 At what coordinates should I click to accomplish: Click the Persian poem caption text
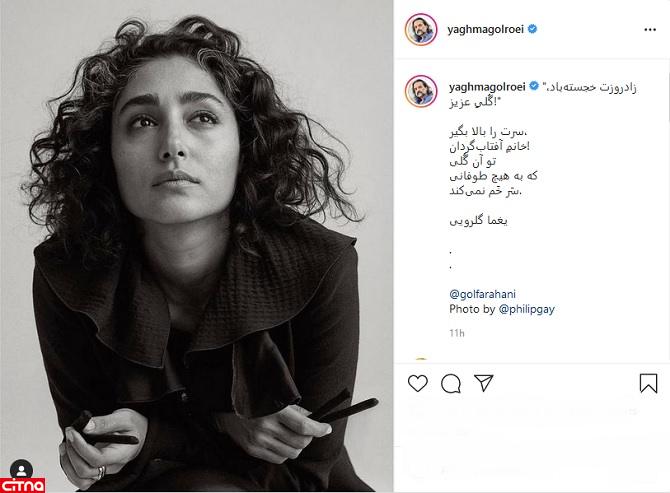tap(494, 161)
